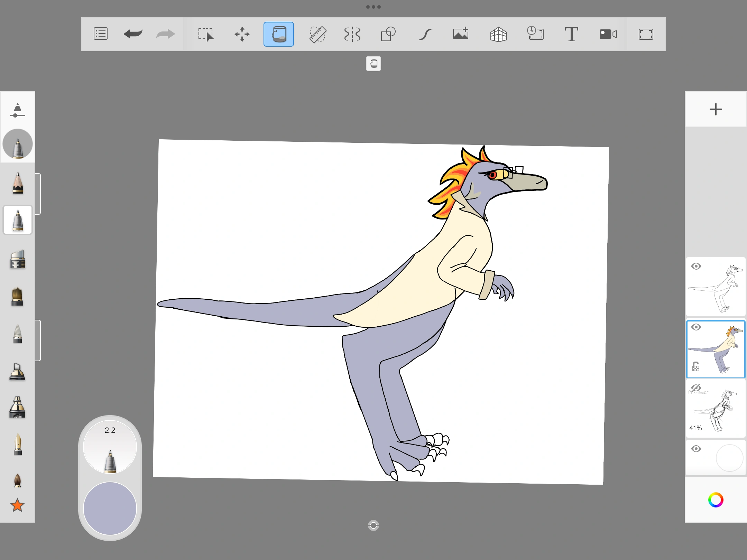Open the lavender current color puck
Image resolution: width=747 pixels, height=560 pixels.
point(110,508)
